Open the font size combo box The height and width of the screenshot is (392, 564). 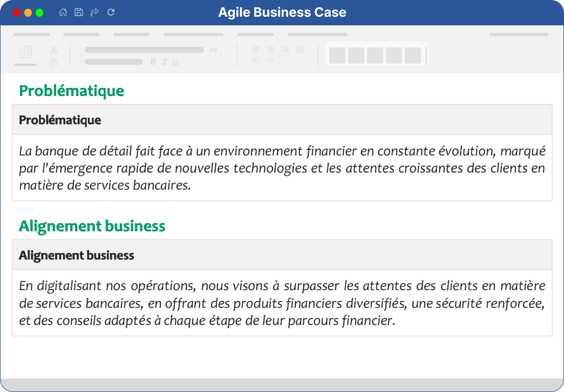[x=114, y=62]
